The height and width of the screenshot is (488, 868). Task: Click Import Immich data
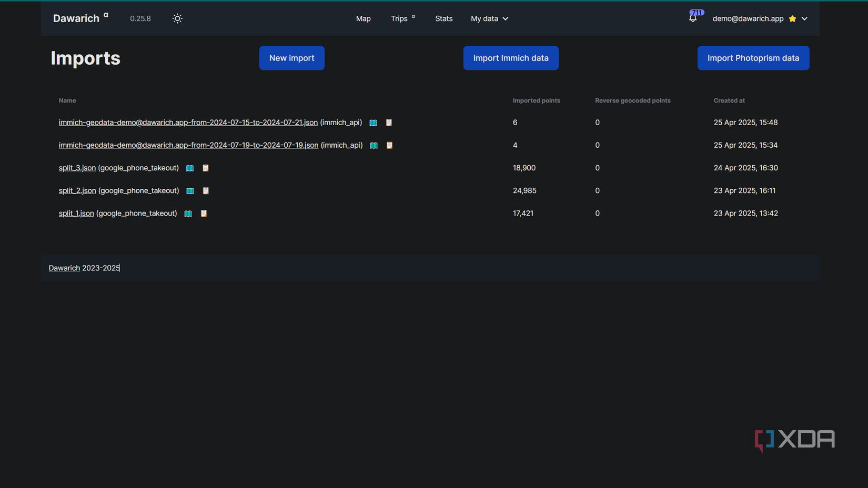pyautogui.click(x=510, y=58)
